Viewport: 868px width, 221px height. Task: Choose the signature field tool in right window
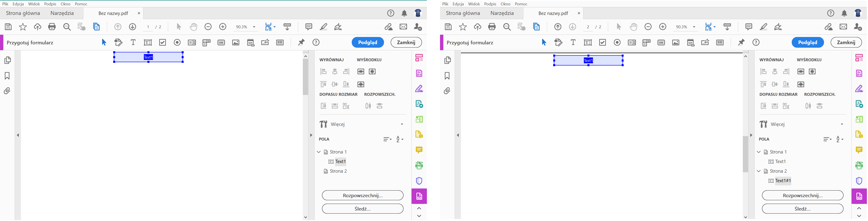(x=705, y=43)
